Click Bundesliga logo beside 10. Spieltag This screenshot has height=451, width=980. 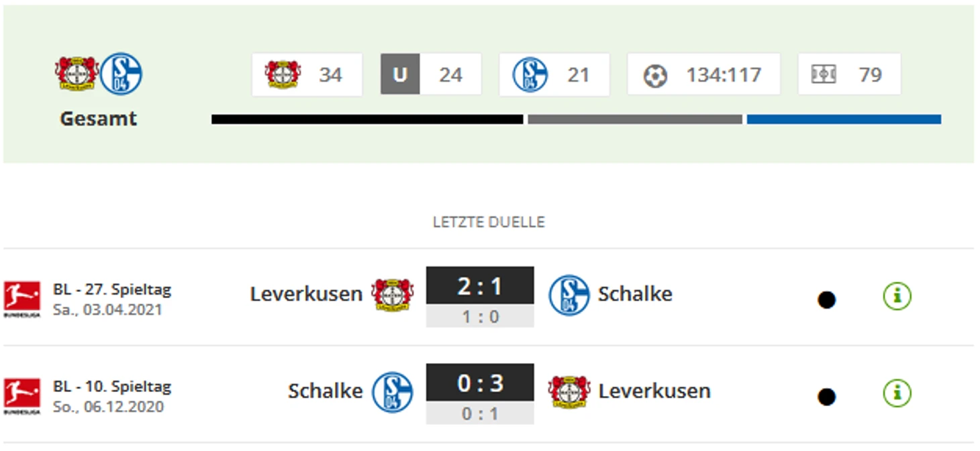21,396
